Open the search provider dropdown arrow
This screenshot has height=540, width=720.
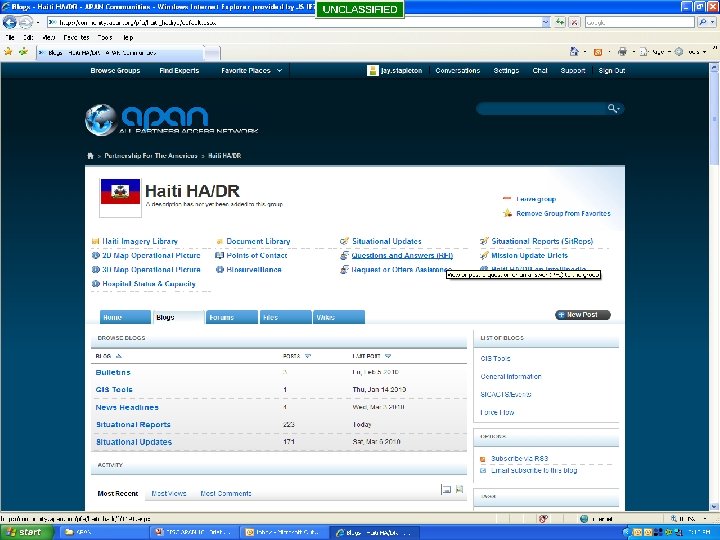click(x=712, y=22)
